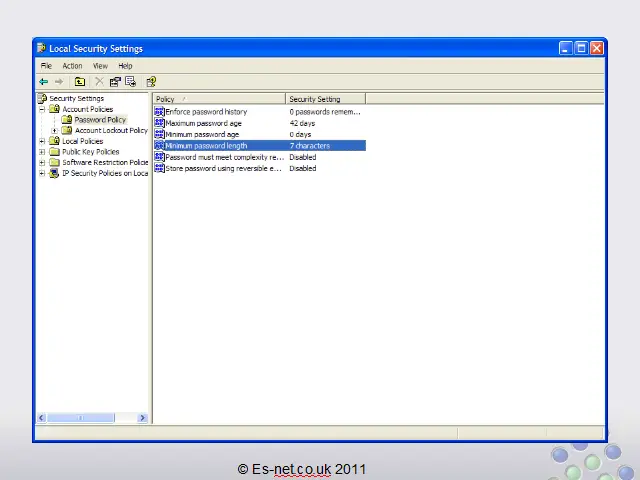The image size is (640, 480).
Task: Close the Local Security Settings window
Action: (597, 48)
